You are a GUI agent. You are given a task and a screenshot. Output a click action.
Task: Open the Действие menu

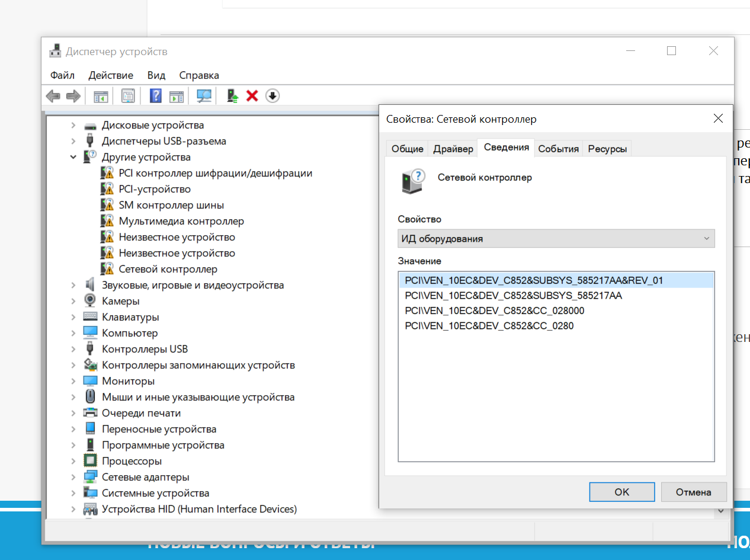tap(111, 75)
